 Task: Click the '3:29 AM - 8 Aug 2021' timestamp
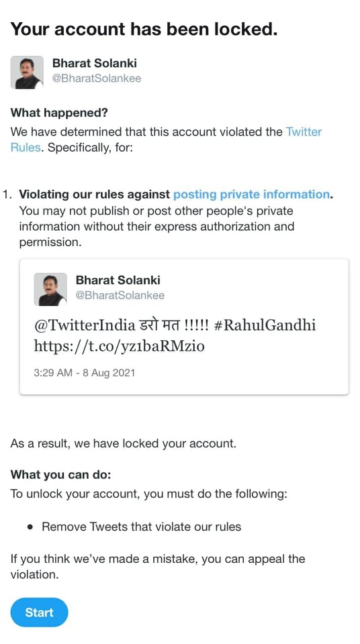tap(85, 373)
